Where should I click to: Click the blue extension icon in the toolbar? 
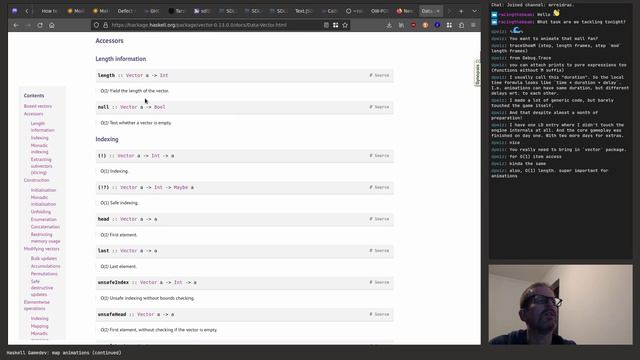[x=437, y=25]
